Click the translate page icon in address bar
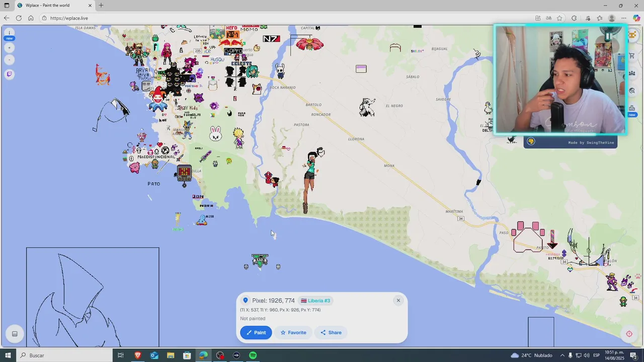Viewport: 644px width, 362px height. point(548,18)
